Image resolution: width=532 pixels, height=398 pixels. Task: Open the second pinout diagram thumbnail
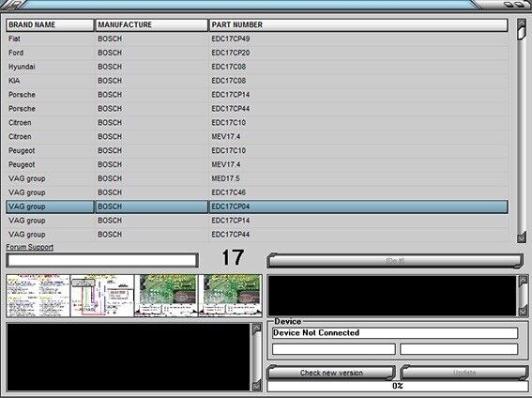(x=102, y=296)
